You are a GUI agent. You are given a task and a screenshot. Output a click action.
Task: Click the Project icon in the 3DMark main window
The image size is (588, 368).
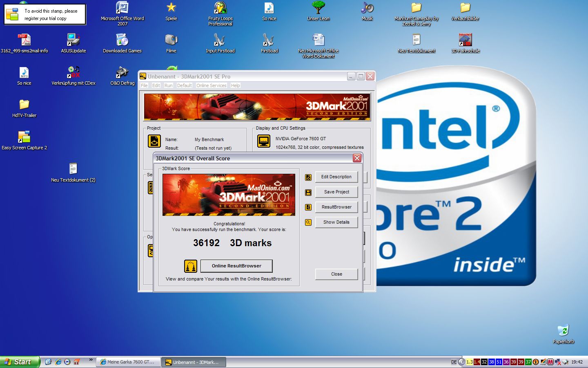click(154, 141)
